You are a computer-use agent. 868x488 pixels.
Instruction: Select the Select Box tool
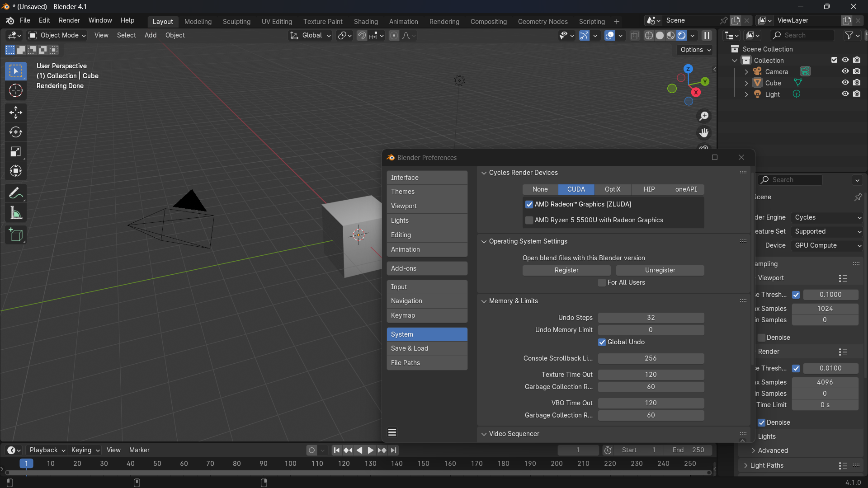pyautogui.click(x=16, y=71)
